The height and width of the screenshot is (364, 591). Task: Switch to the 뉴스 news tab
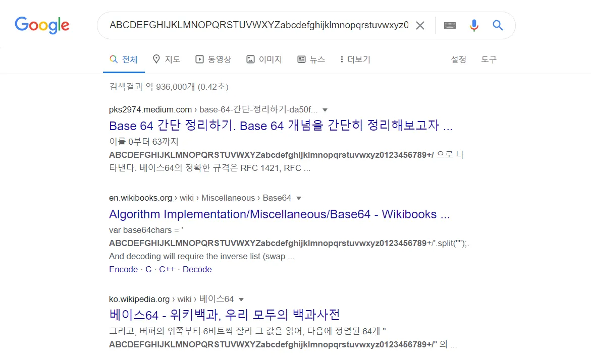point(311,59)
